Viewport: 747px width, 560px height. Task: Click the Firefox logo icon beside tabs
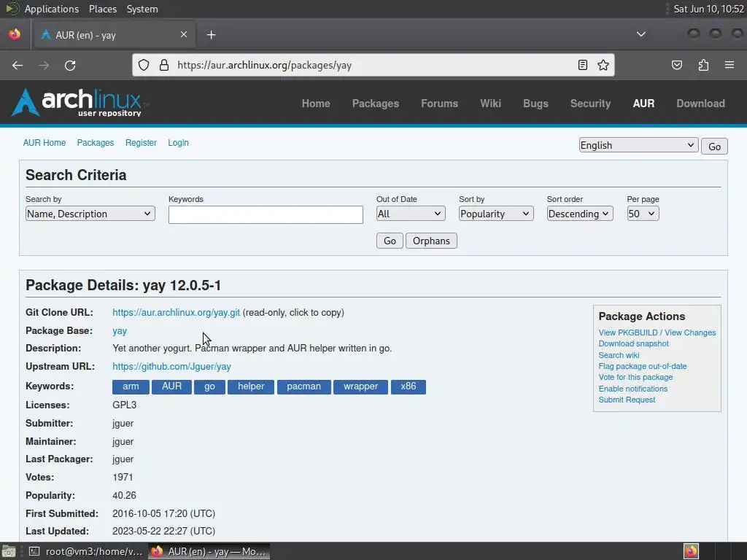coord(15,34)
